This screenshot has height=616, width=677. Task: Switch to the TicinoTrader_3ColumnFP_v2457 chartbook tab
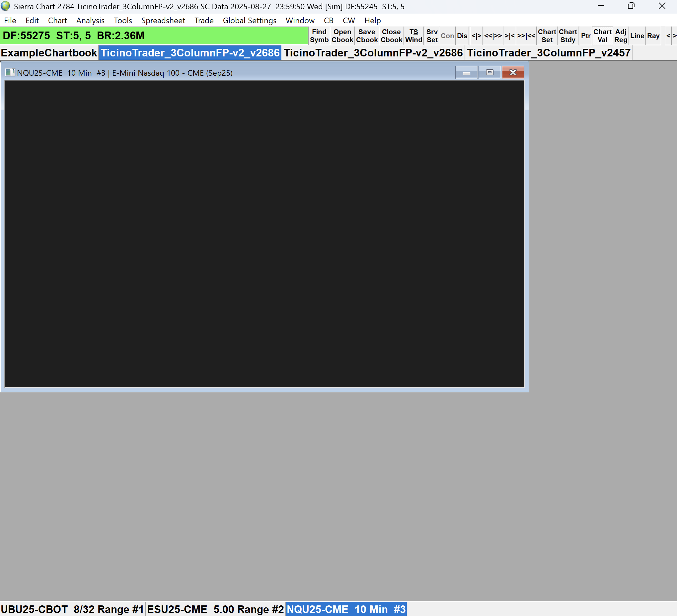548,53
